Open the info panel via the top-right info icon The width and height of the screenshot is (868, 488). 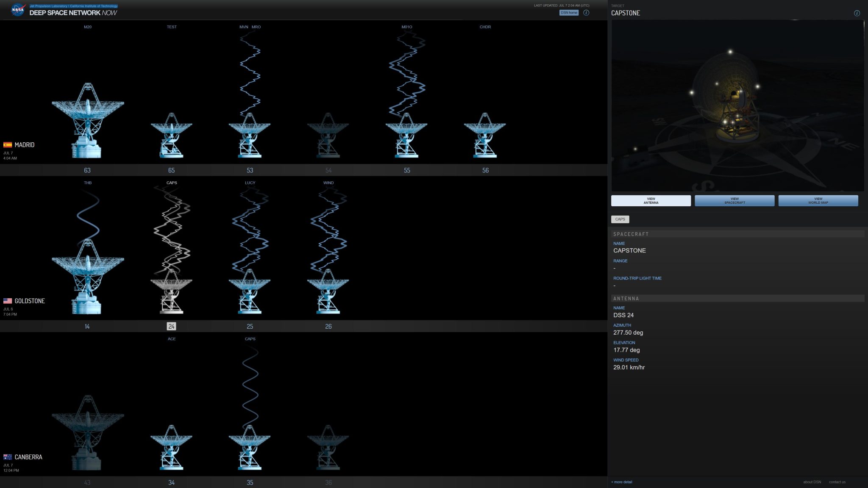857,13
